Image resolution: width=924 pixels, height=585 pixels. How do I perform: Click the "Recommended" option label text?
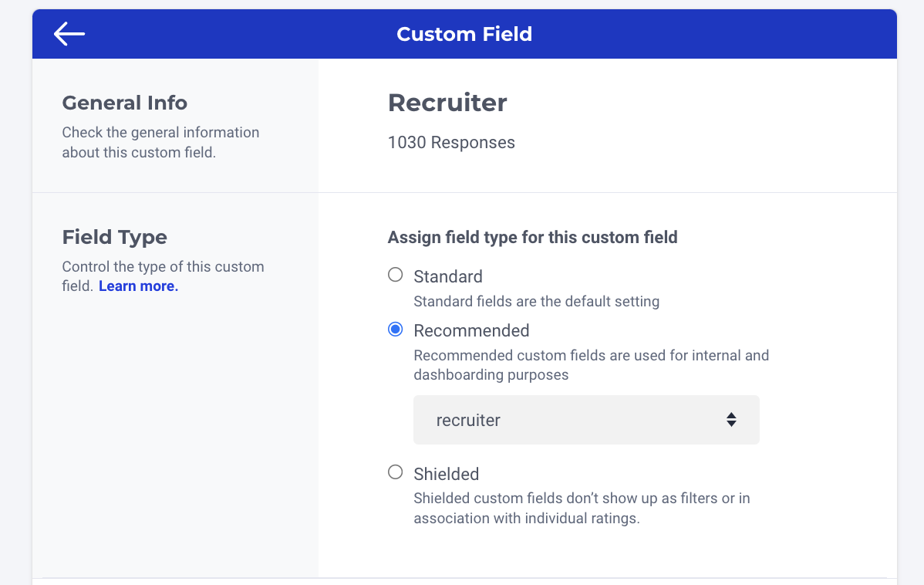coord(471,330)
